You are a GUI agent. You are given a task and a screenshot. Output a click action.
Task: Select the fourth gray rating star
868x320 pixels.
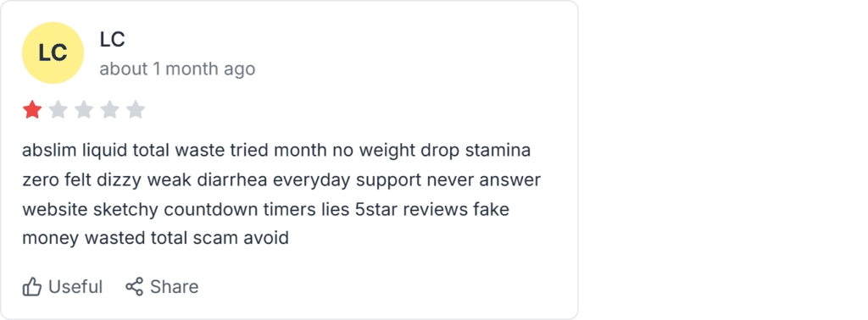109,110
